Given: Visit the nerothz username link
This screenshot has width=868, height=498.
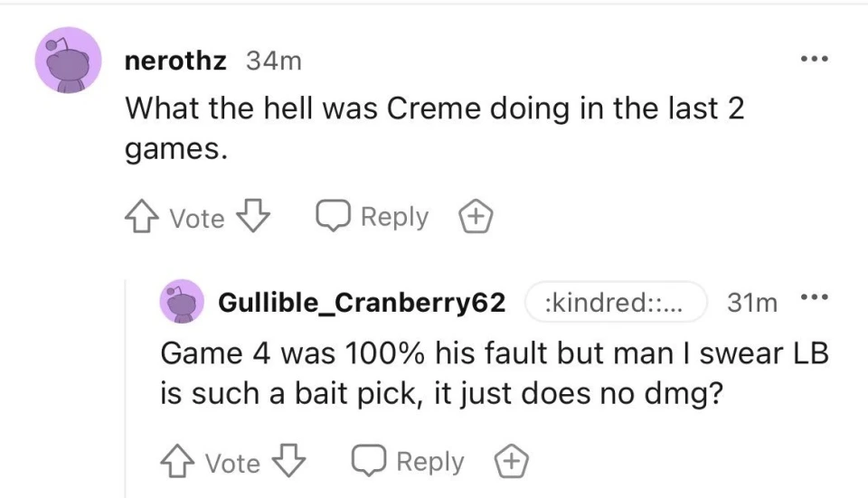Looking at the screenshot, I should (178, 61).
